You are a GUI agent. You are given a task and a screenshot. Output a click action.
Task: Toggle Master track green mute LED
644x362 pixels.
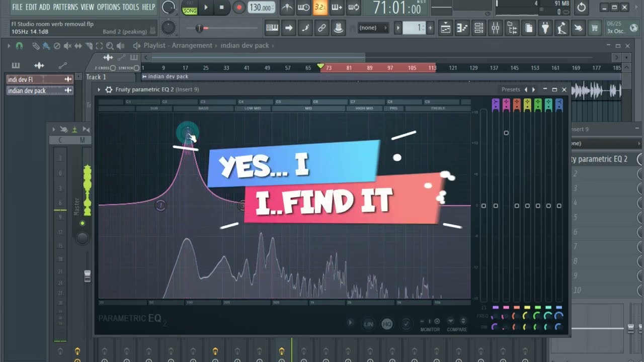(83, 223)
